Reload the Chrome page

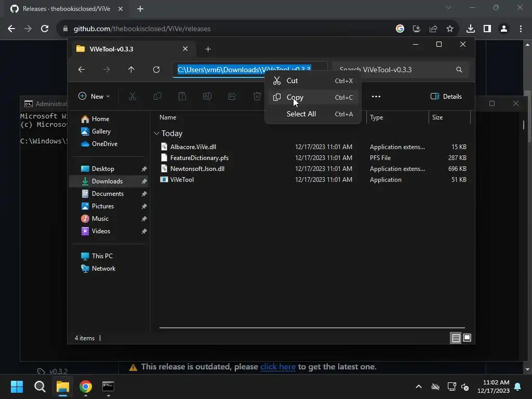click(45, 29)
